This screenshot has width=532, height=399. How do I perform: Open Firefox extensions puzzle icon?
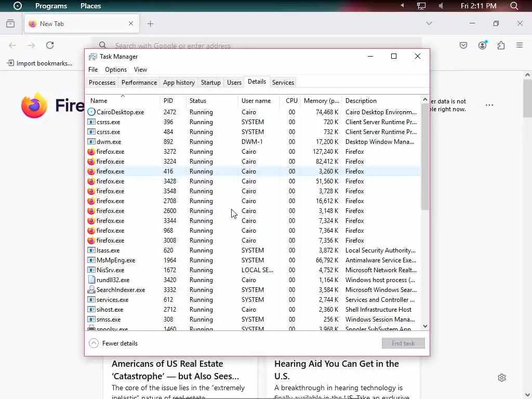[501, 45]
